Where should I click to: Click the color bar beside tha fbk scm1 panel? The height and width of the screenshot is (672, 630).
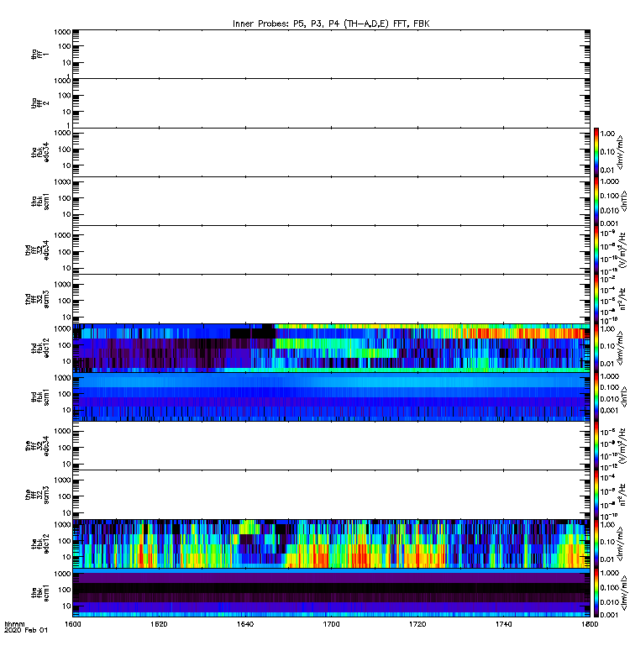click(x=596, y=201)
